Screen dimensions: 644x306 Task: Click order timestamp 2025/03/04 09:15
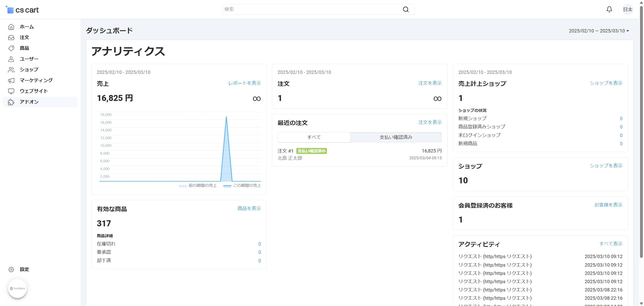[425, 158]
